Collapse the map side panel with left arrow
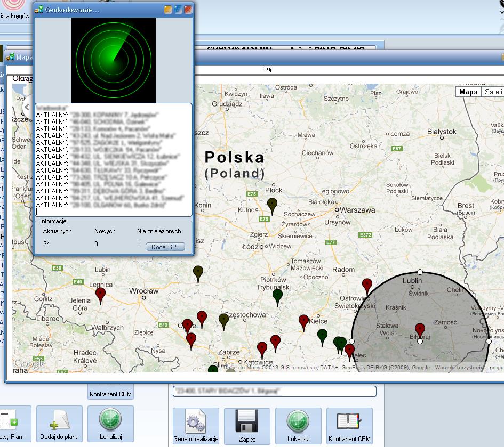Image resolution: width=504 pixels, height=447 pixels. [x=27, y=107]
